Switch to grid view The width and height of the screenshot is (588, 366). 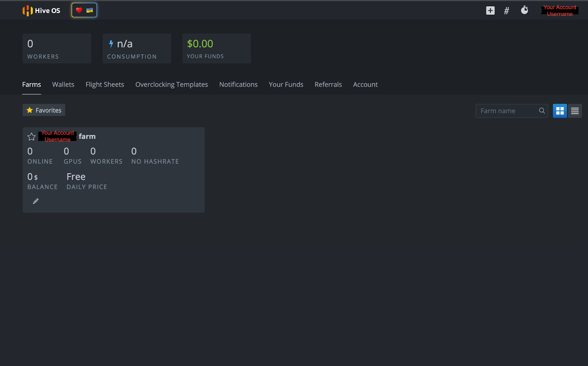pyautogui.click(x=560, y=111)
